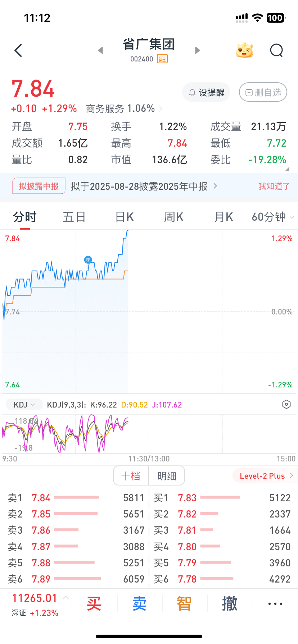Image resolution: width=298 pixels, height=644 pixels.
Task: Tap the 撤 cancel order button
Action: [x=230, y=604]
